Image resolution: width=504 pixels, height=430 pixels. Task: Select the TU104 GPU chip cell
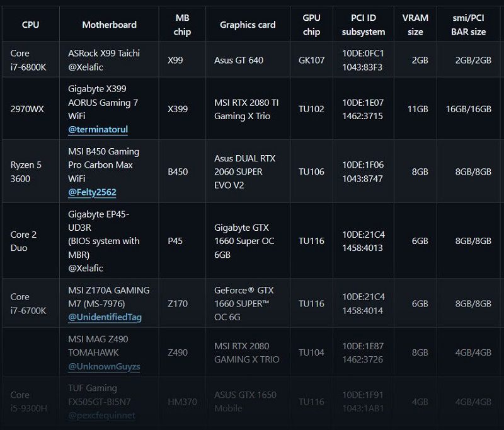(311, 352)
